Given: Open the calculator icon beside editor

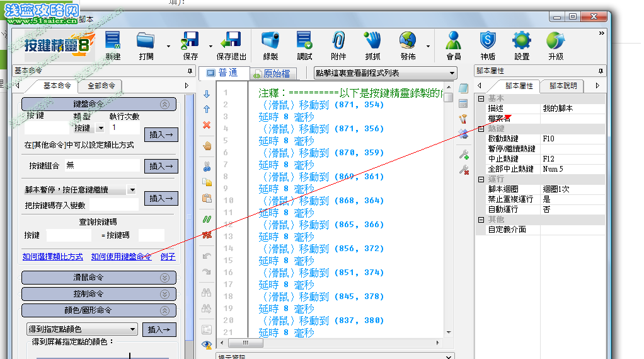Looking at the screenshot, I should click(x=463, y=103).
